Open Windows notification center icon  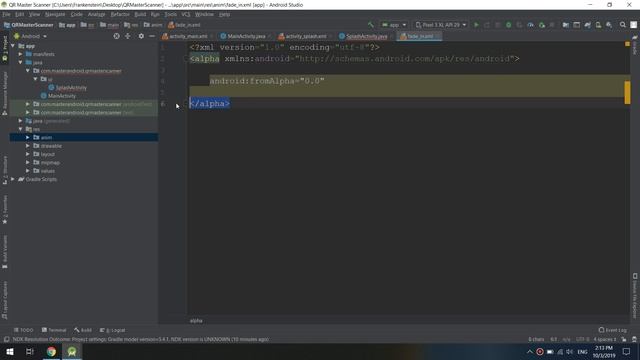coord(627,351)
